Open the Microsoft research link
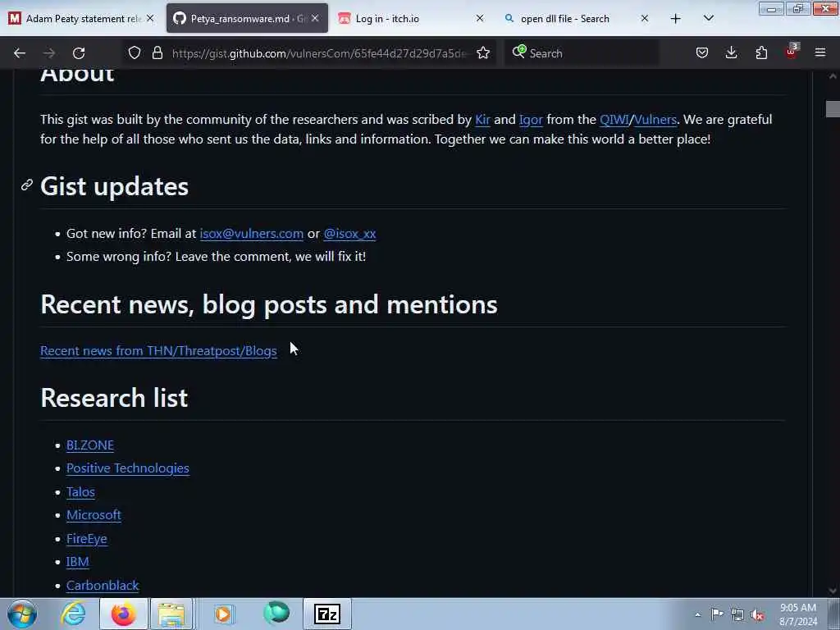This screenshot has height=630, width=840. pyautogui.click(x=94, y=515)
